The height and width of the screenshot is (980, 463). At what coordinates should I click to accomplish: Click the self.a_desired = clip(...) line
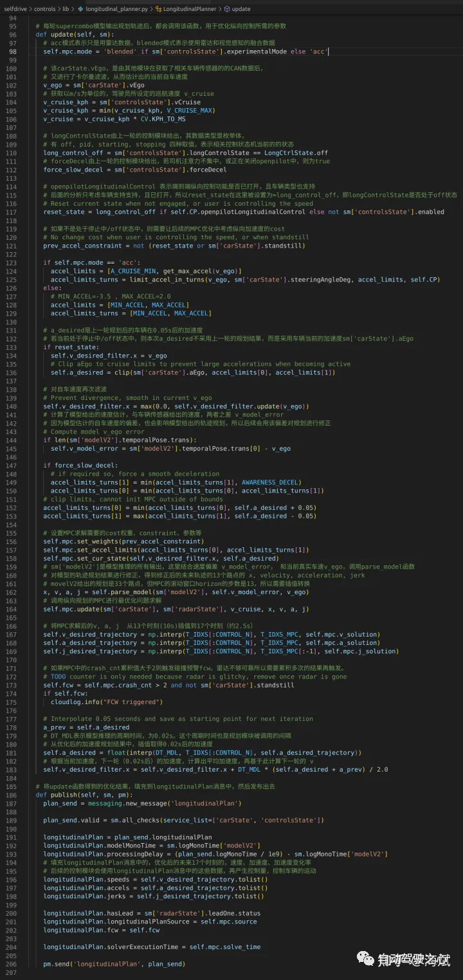[x=193, y=372]
